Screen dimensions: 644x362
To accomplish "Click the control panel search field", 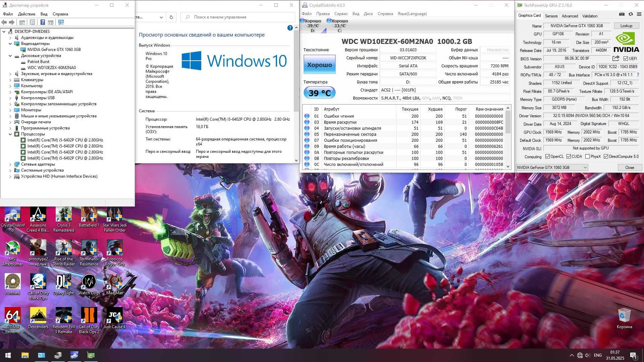I will click(237, 17).
